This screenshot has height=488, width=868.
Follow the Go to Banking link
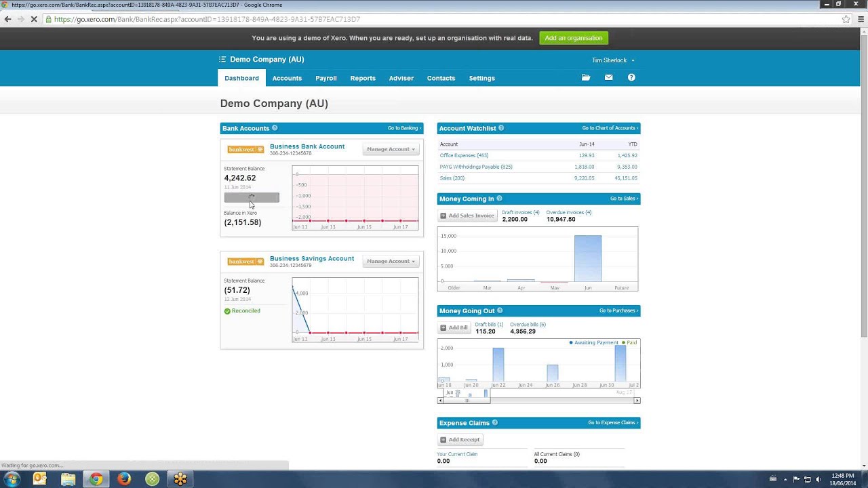pyautogui.click(x=404, y=128)
